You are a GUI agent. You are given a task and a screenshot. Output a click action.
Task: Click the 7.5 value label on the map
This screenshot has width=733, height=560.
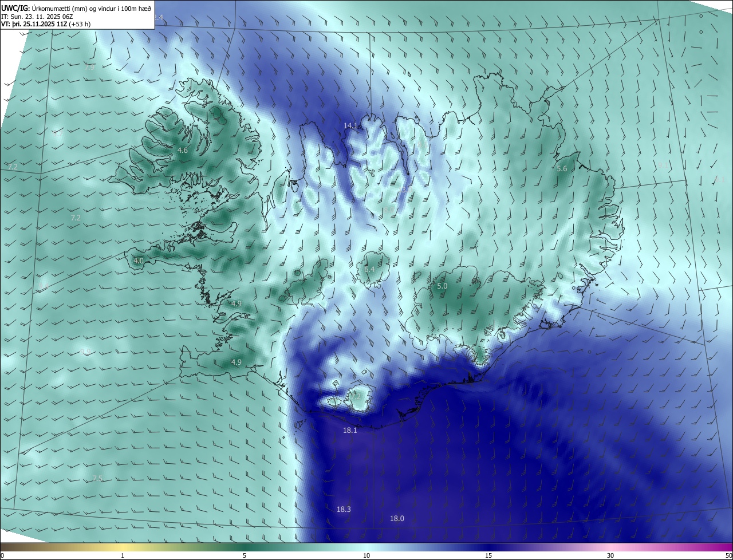(97, 479)
